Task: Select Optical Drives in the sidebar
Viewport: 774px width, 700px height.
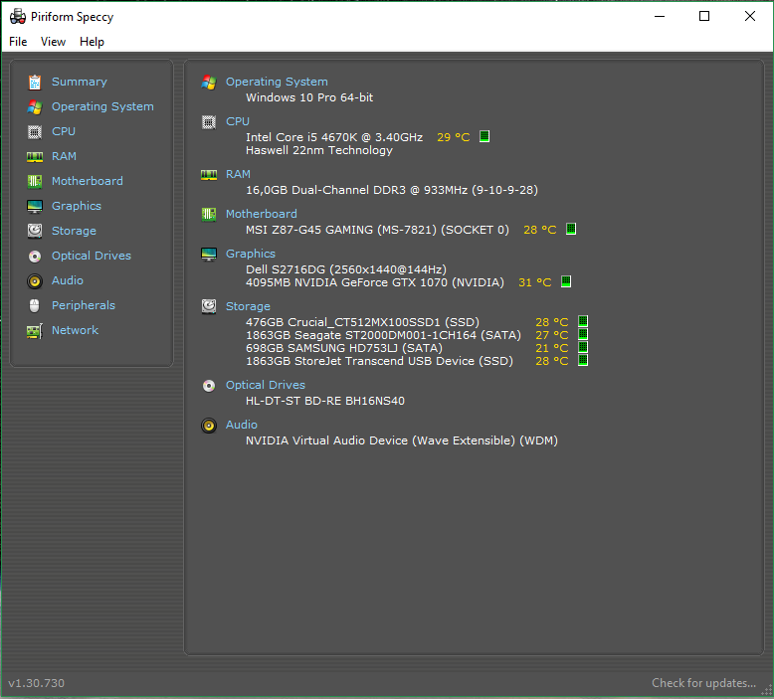Action: (x=92, y=256)
